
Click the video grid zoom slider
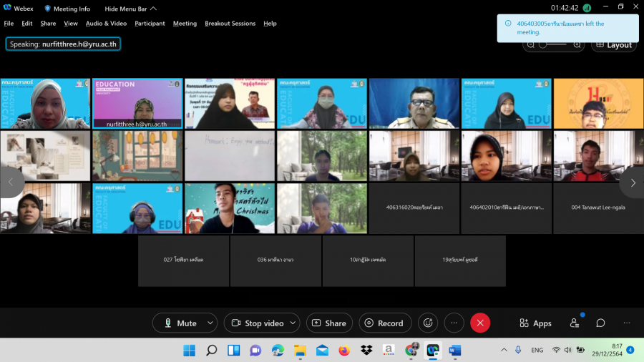tap(553, 44)
